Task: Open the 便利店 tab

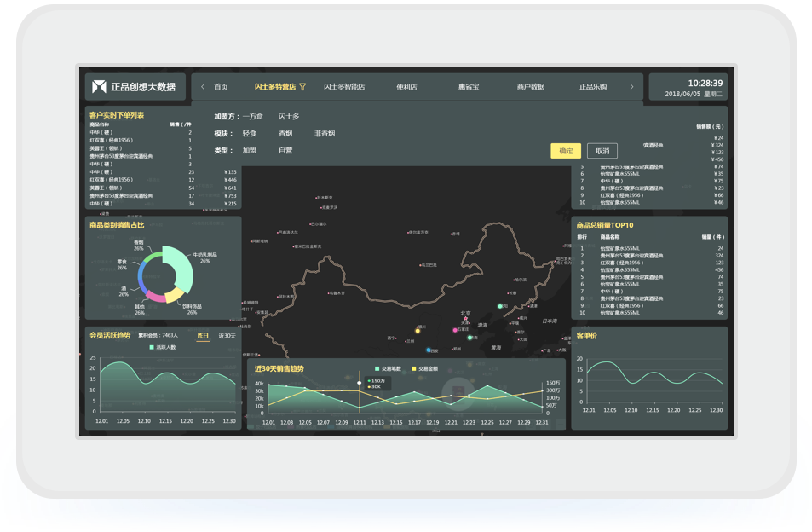Action: tap(406, 86)
